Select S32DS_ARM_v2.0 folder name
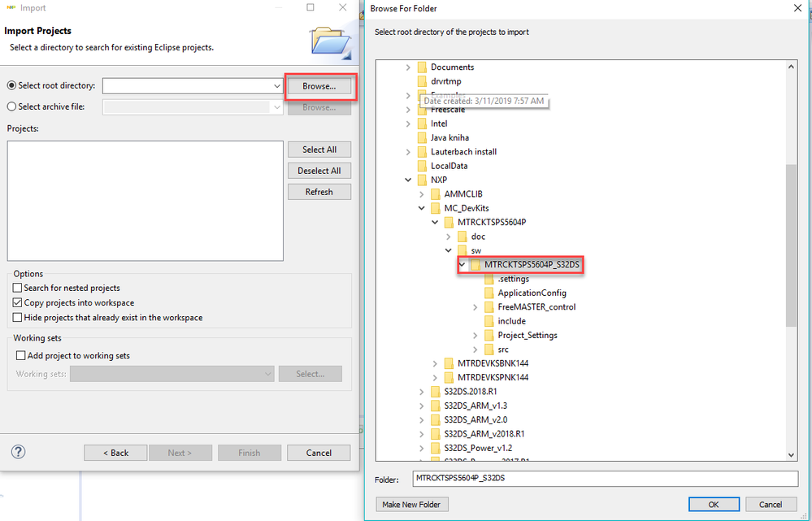The image size is (812, 521). coord(476,420)
